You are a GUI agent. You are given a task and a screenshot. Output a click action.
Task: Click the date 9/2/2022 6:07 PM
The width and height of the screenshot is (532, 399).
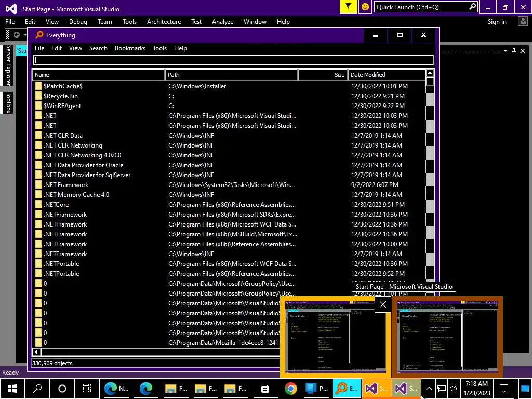pyautogui.click(x=375, y=184)
